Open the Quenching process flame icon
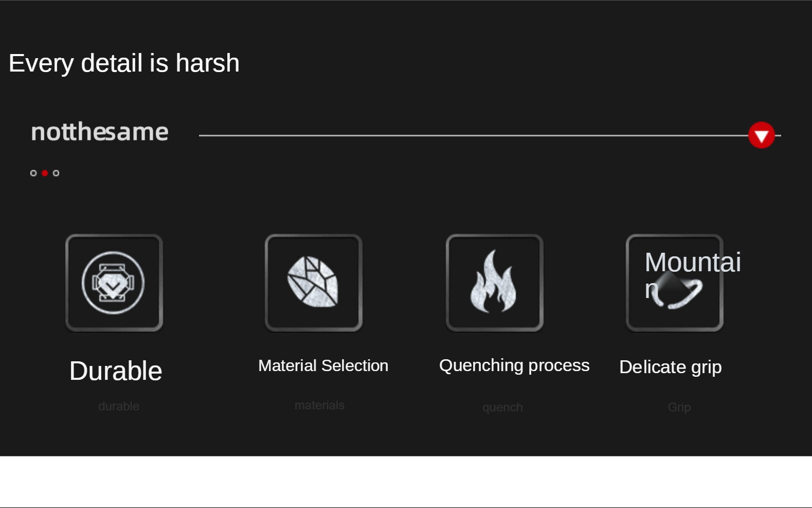This screenshot has height=508, width=812. tap(494, 283)
